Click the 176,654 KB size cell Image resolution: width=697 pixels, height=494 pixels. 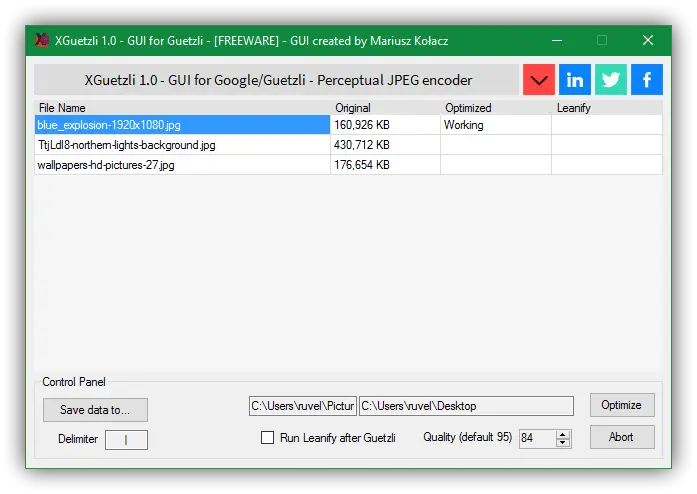[385, 165]
